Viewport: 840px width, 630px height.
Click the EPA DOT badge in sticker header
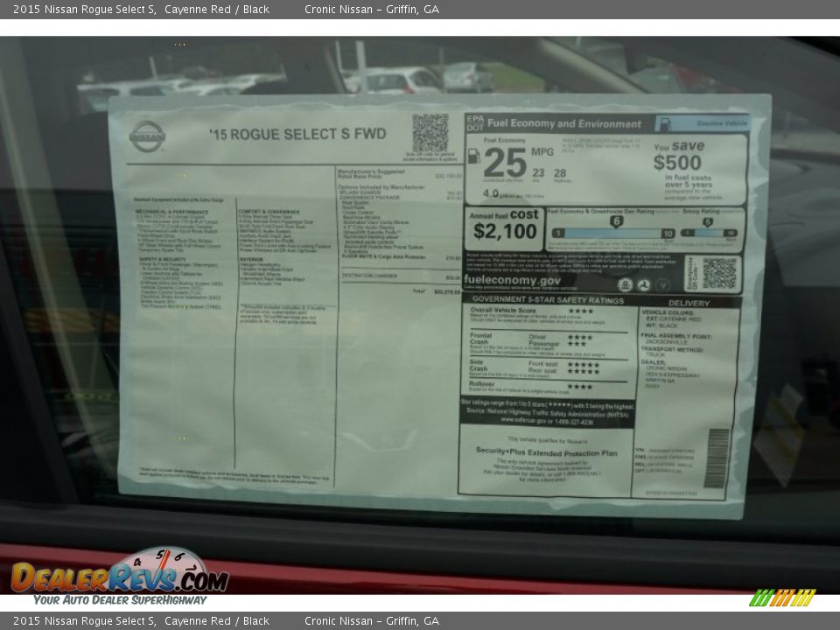tap(474, 122)
